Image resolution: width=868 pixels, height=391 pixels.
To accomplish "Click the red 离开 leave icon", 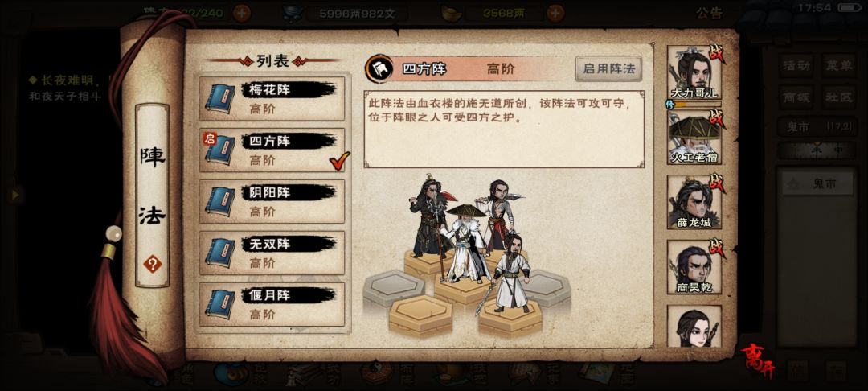I will click(758, 360).
